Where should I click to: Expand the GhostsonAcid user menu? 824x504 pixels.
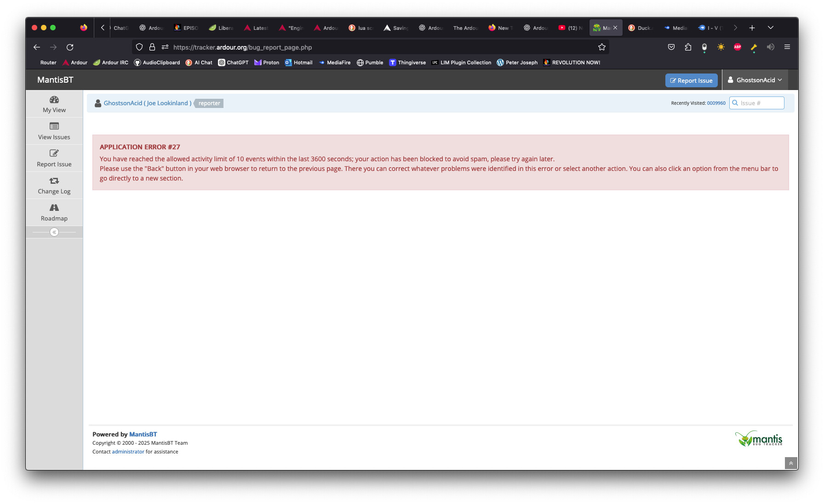[x=755, y=80]
